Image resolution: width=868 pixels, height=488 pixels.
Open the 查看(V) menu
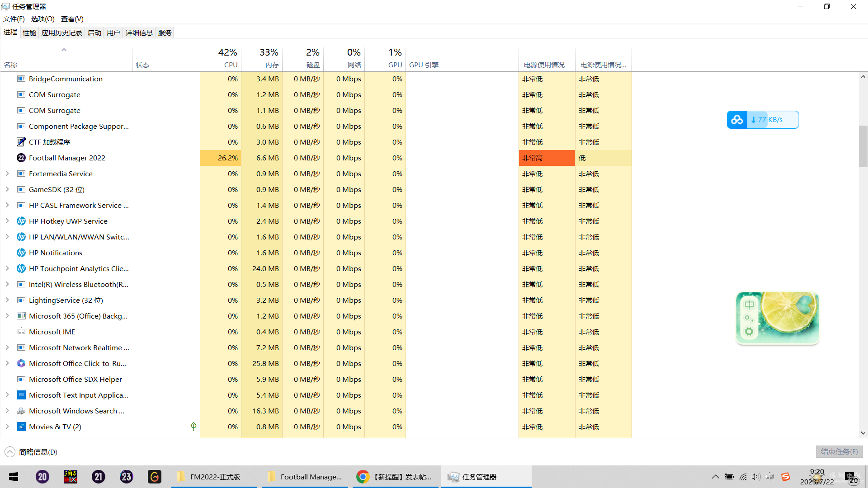click(x=72, y=19)
